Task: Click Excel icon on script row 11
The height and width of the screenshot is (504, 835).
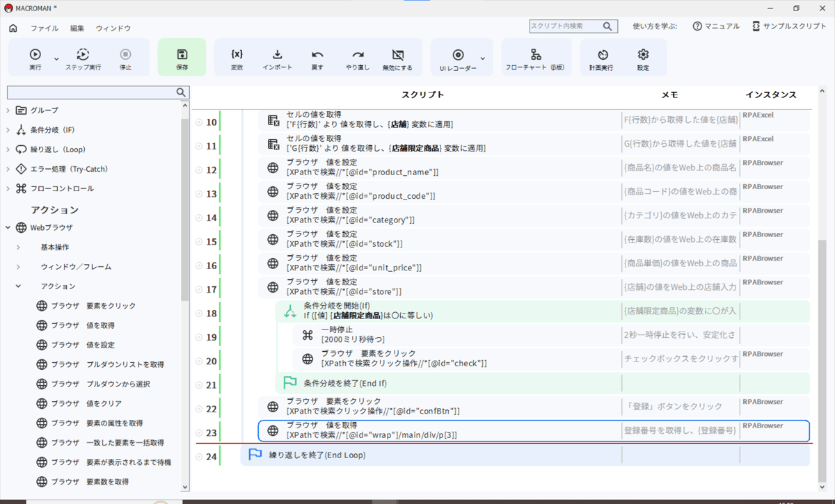Action: pos(273,145)
